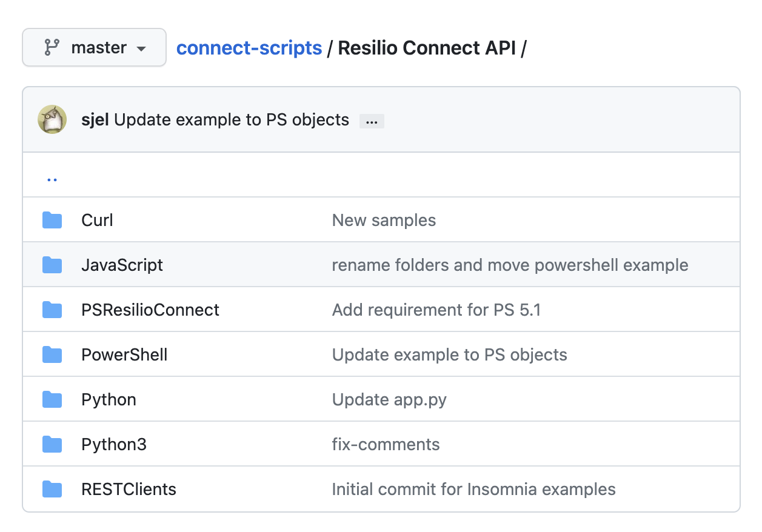This screenshot has width=762, height=532.
Task: Click the Python folder icon
Action: [52, 400]
